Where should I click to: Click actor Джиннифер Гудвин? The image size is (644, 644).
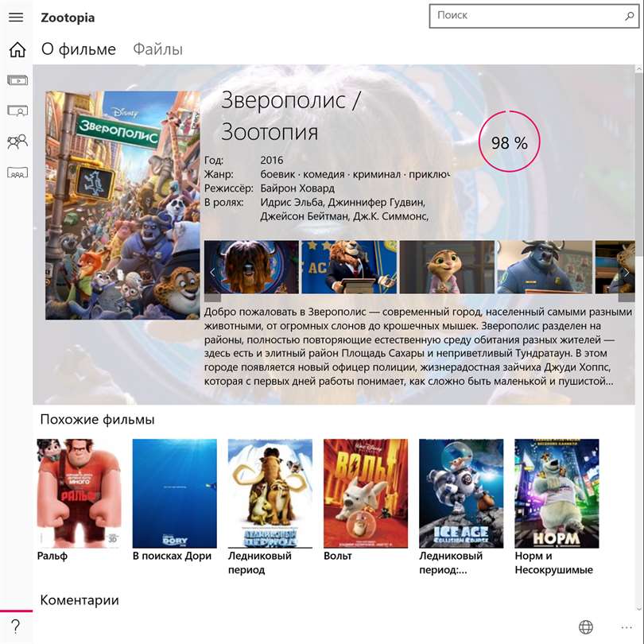(x=376, y=202)
